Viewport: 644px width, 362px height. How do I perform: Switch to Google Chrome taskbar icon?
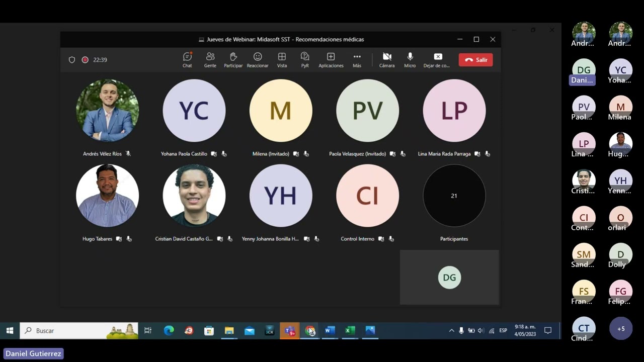tap(310, 330)
